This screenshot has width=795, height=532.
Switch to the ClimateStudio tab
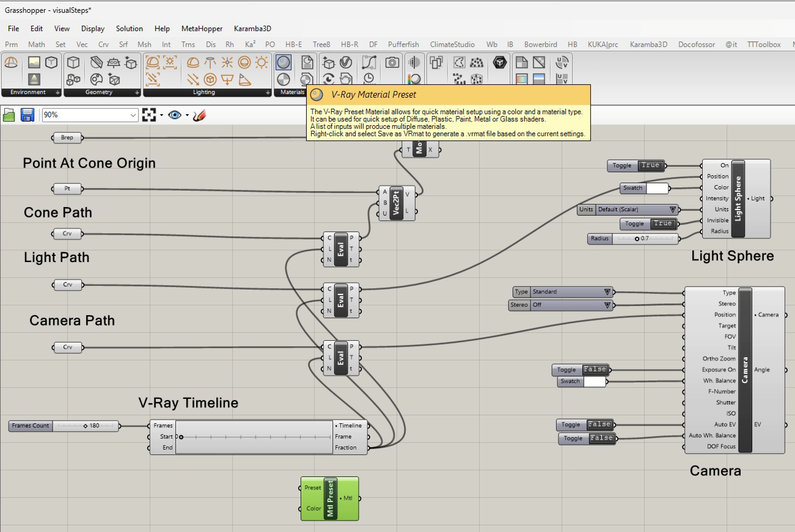coord(452,45)
